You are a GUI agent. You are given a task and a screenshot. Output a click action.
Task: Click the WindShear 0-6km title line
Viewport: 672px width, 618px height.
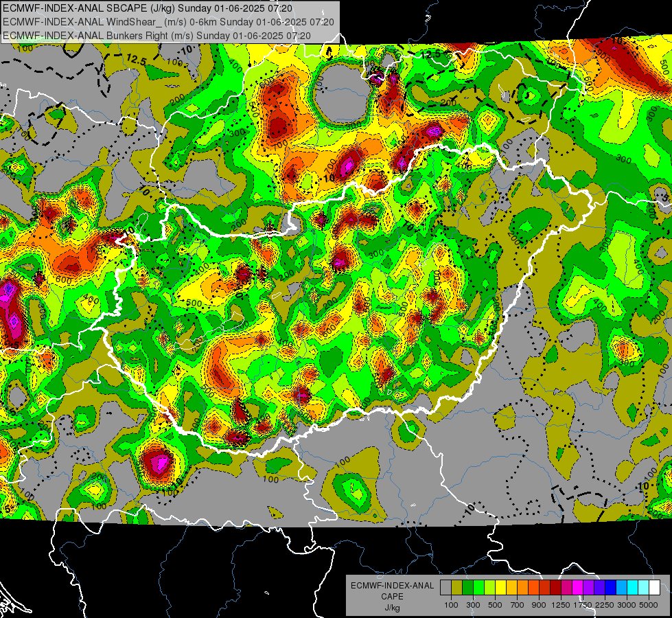click(x=168, y=22)
